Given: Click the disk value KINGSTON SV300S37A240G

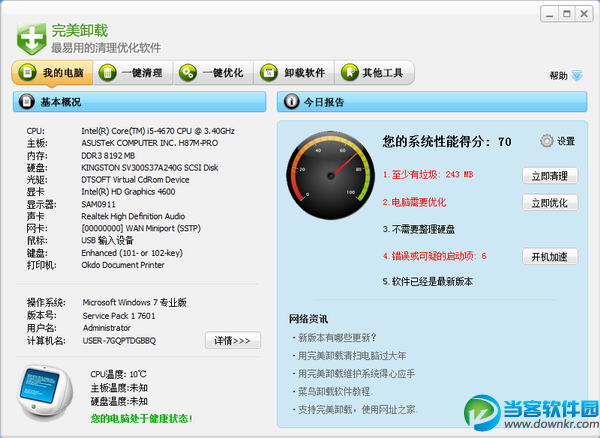Looking at the screenshot, I should (150, 168).
